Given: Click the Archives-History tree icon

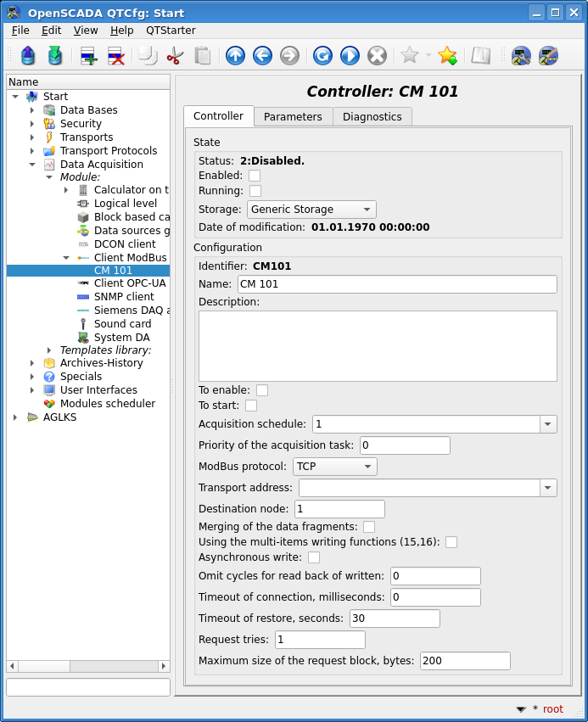Looking at the screenshot, I should click(x=49, y=363).
